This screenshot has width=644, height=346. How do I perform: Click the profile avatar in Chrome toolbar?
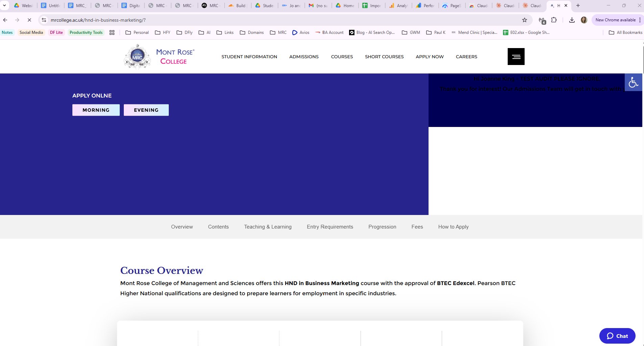point(584,20)
